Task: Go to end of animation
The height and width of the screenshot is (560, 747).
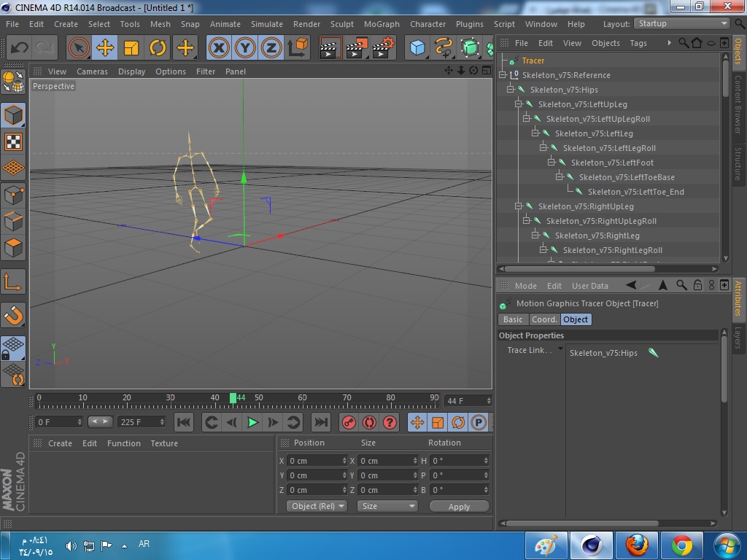Action: (x=321, y=422)
